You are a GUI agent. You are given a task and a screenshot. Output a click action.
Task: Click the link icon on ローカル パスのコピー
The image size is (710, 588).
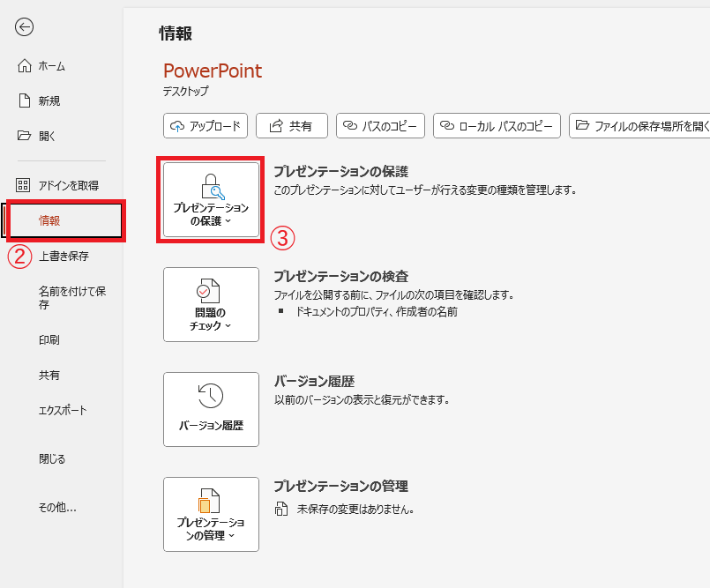(447, 125)
